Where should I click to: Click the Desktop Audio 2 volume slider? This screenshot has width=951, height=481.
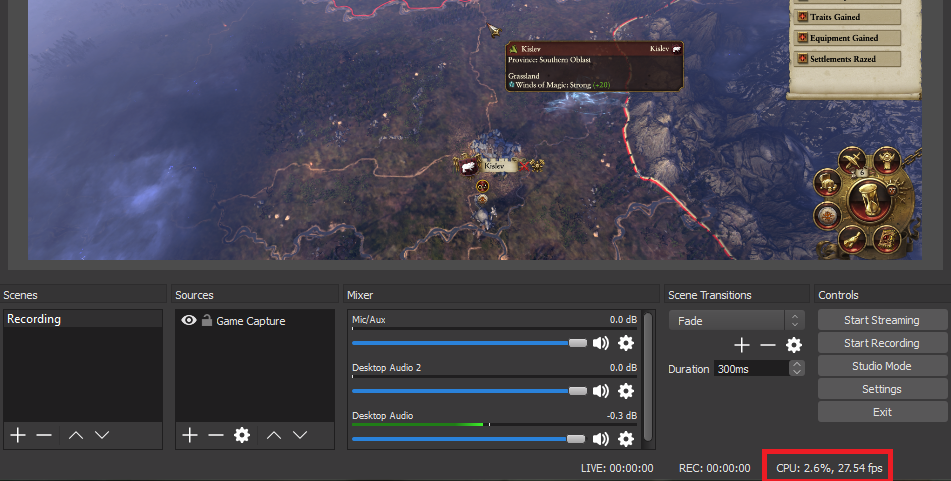(469, 391)
